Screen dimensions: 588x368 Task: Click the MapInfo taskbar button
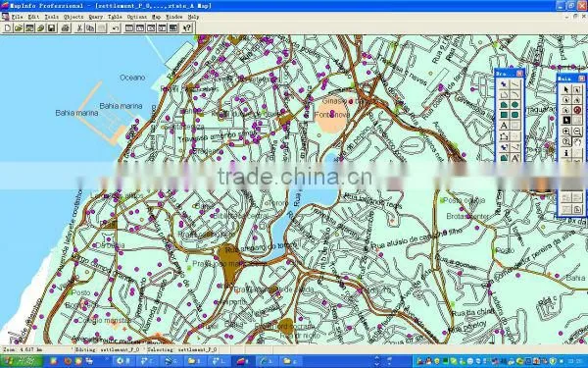pyautogui.click(x=244, y=361)
